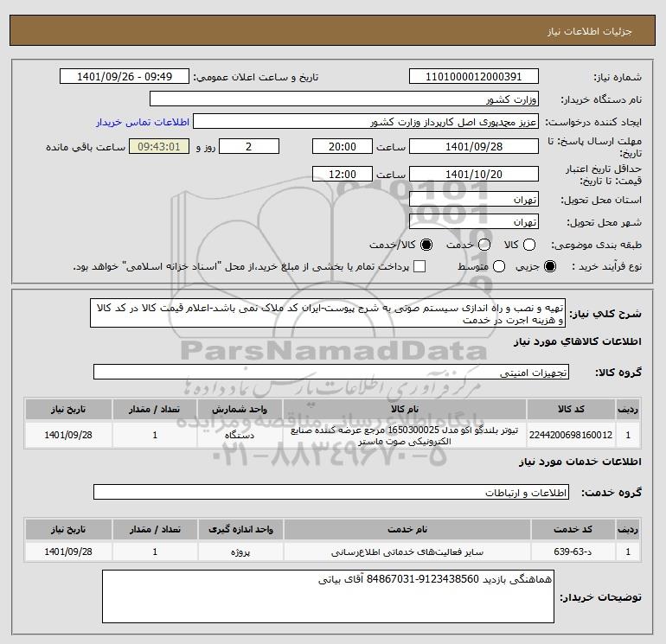Click the جزئیات اطلاعات نیاز page header

[333, 30]
